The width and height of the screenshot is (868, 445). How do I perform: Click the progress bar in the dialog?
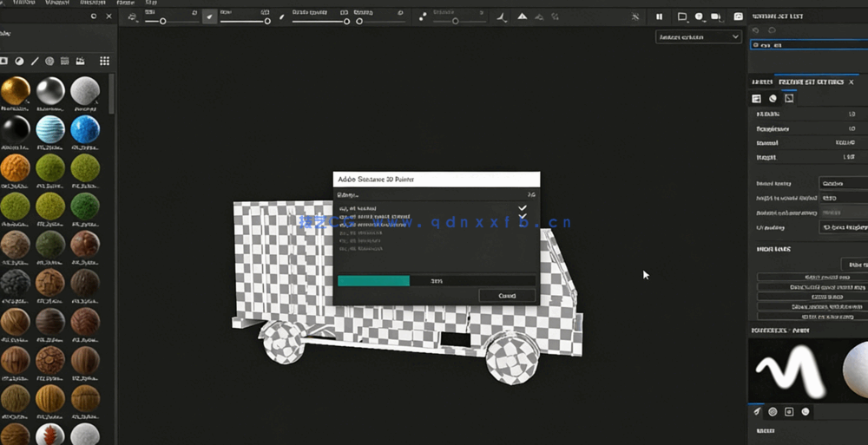(x=436, y=281)
